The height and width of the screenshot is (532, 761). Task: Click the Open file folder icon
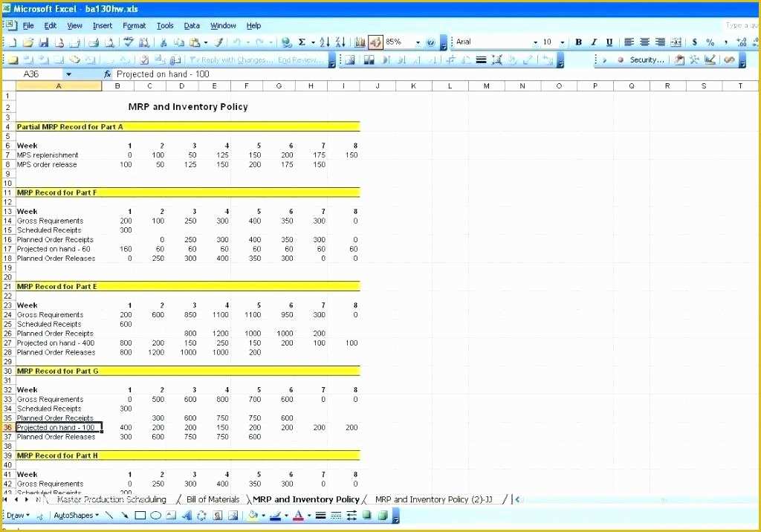pos(28,42)
